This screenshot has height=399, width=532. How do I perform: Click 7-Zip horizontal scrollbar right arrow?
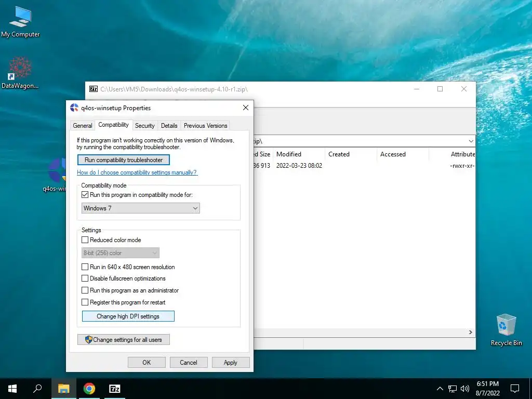click(x=471, y=332)
